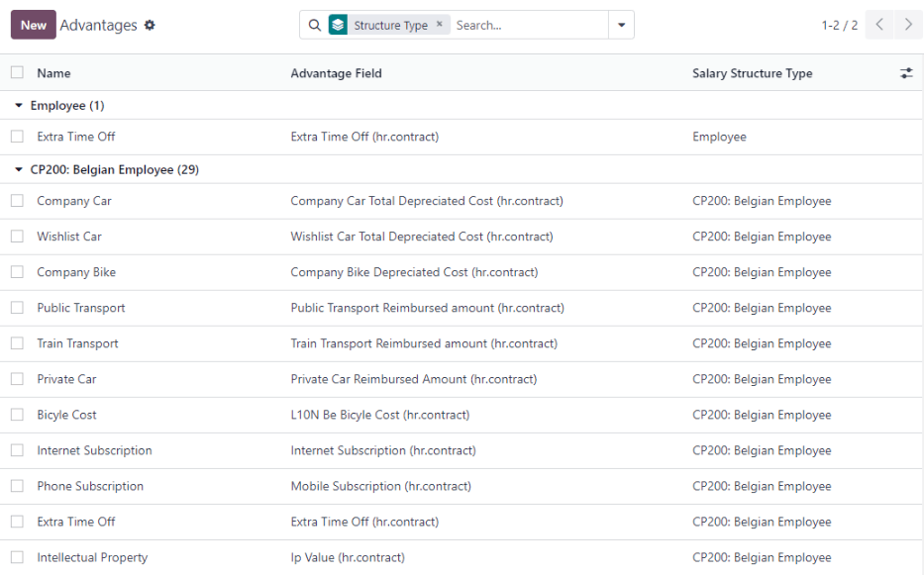Screen dimensions: 924x575
Task: Sort by Salary Structure Type column
Action: (x=752, y=73)
